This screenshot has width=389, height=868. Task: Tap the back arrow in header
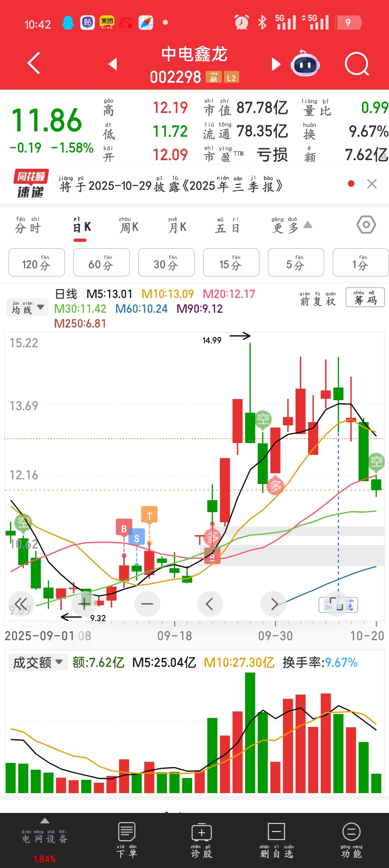[34, 64]
